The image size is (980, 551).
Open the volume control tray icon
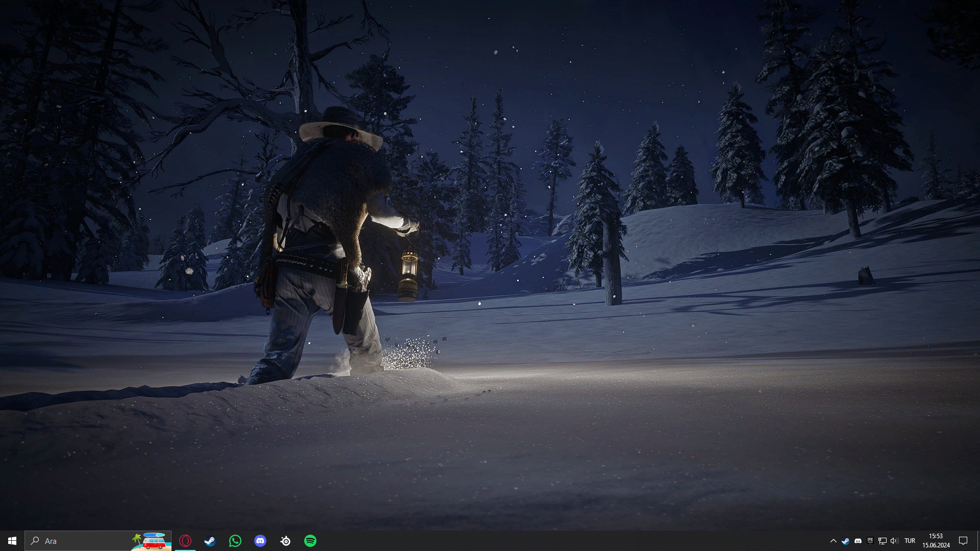894,541
